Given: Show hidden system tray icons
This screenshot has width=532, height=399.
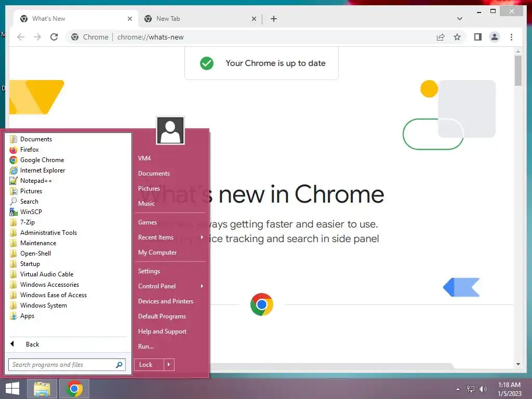Looking at the screenshot, I should pyautogui.click(x=458, y=389).
